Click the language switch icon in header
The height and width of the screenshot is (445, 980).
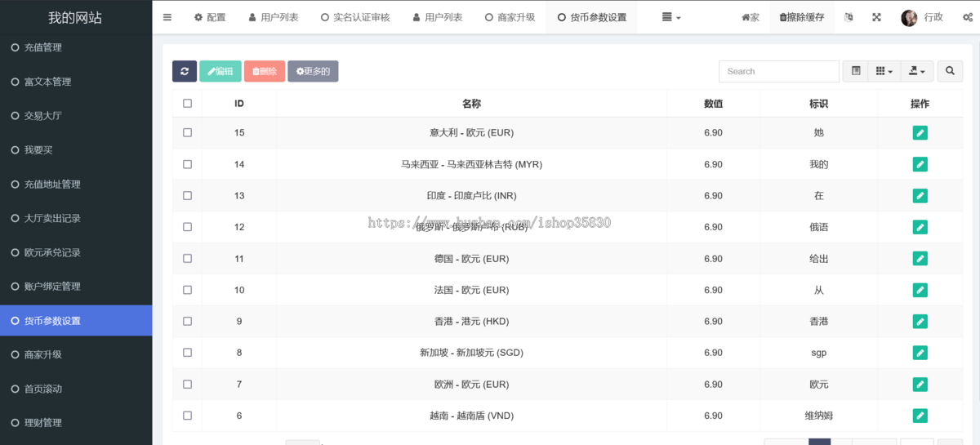tap(849, 17)
